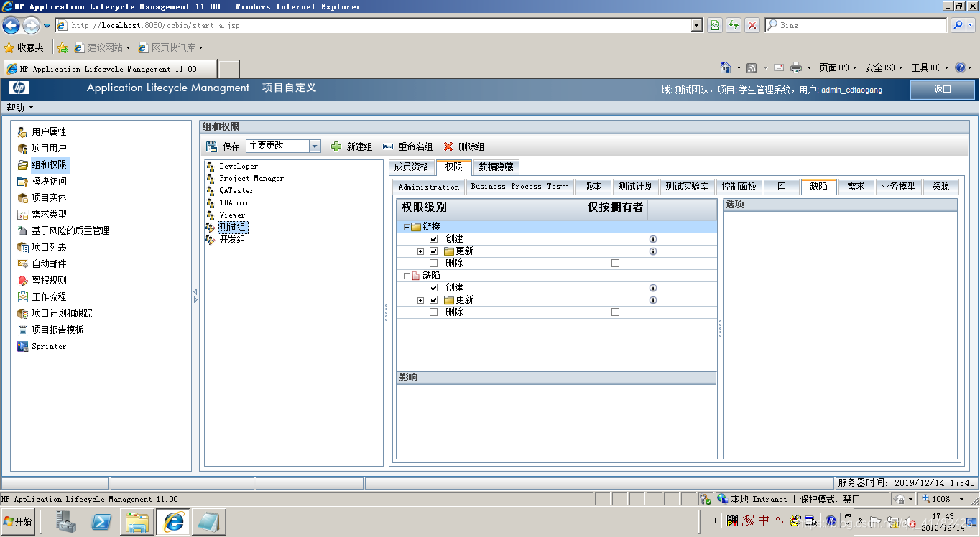Click info icon on 链接 创建 row

point(653,239)
